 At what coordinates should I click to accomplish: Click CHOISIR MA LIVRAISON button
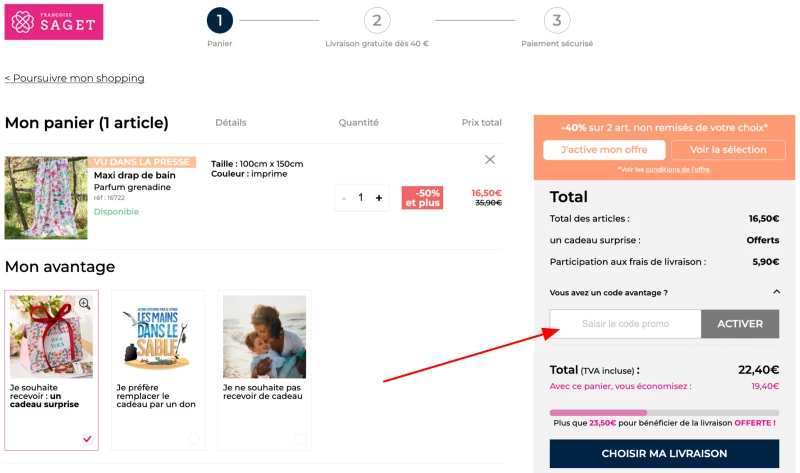[664, 454]
